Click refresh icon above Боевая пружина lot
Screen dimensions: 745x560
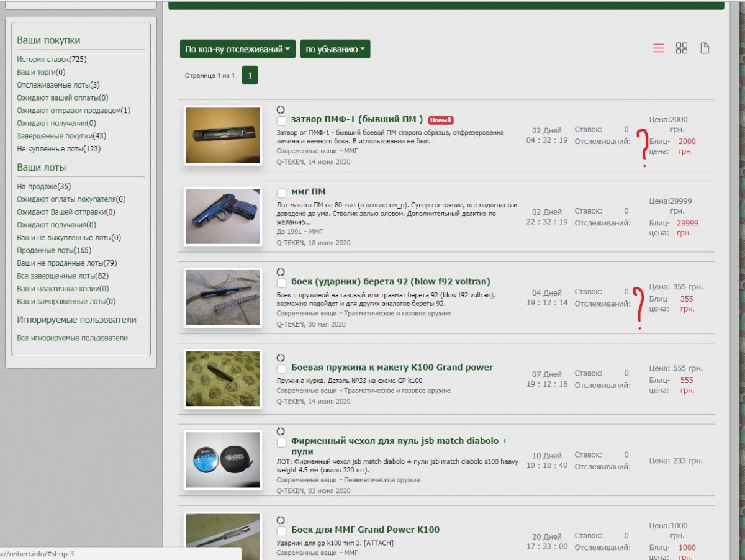point(281,358)
